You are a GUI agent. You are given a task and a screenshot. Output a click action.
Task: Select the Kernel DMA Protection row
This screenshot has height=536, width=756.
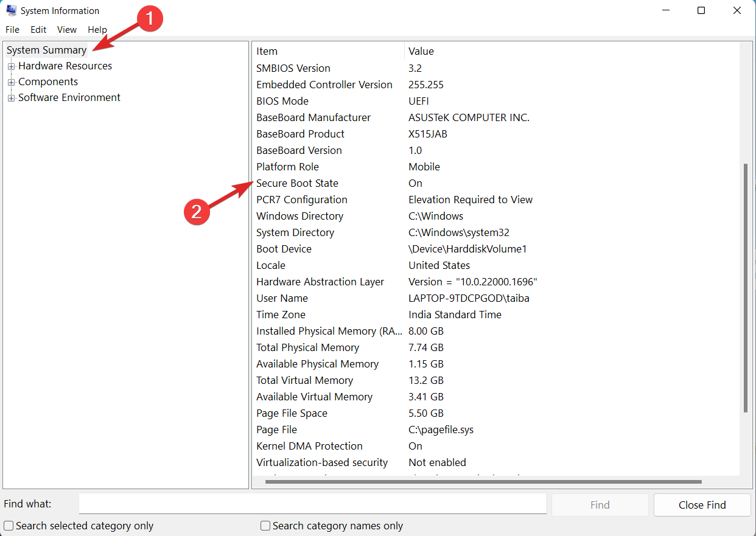[x=496, y=446]
